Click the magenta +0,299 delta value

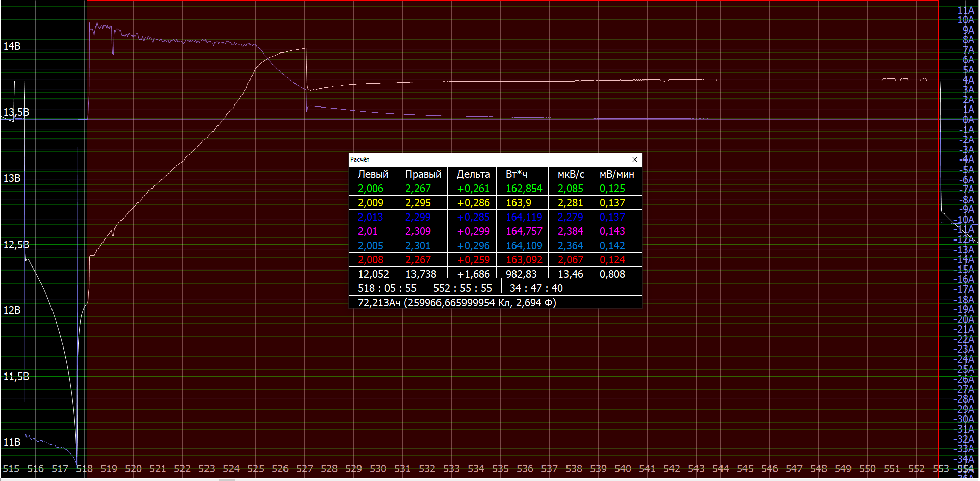click(x=473, y=231)
